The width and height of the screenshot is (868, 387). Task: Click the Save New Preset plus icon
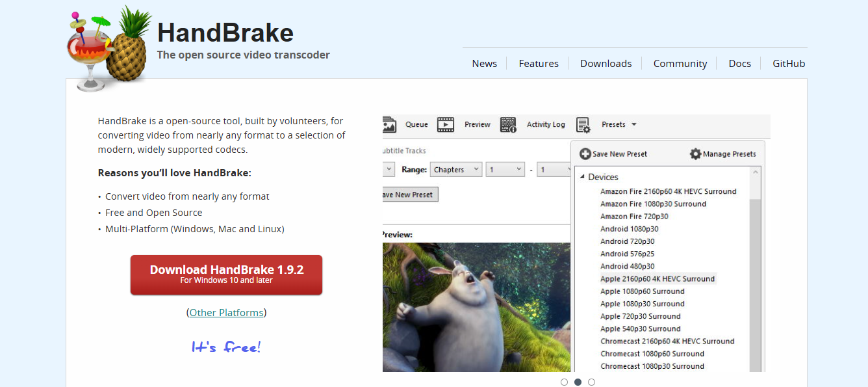(585, 154)
